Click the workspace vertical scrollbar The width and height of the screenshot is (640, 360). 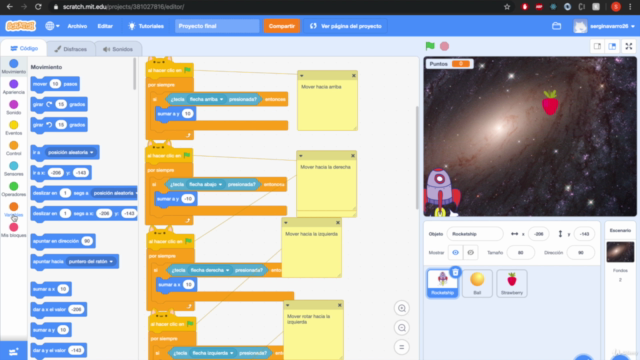(x=417, y=158)
